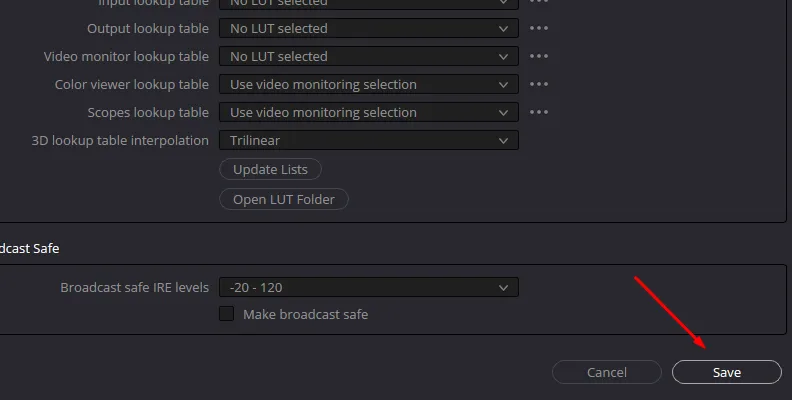792x400 pixels.
Task: Open options dots for Output lookup table
Action: [539, 28]
